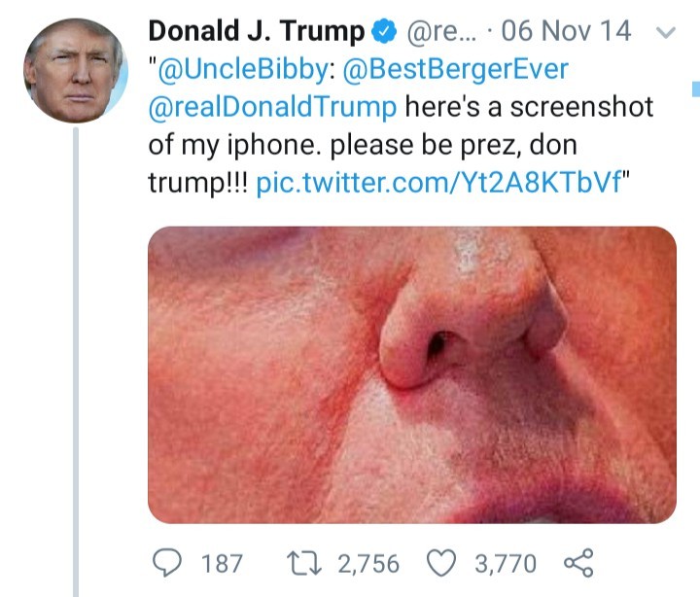
Task: Like the tweet with the heart icon
Action: [442, 562]
